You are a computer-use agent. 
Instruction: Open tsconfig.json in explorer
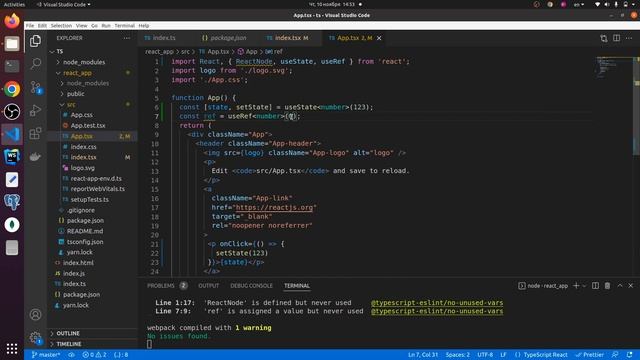[85, 242]
